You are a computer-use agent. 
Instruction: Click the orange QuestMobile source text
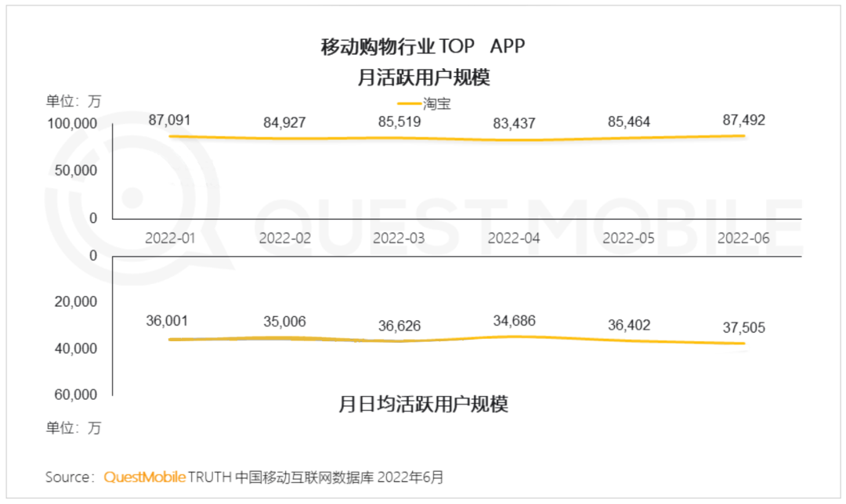tap(145, 477)
